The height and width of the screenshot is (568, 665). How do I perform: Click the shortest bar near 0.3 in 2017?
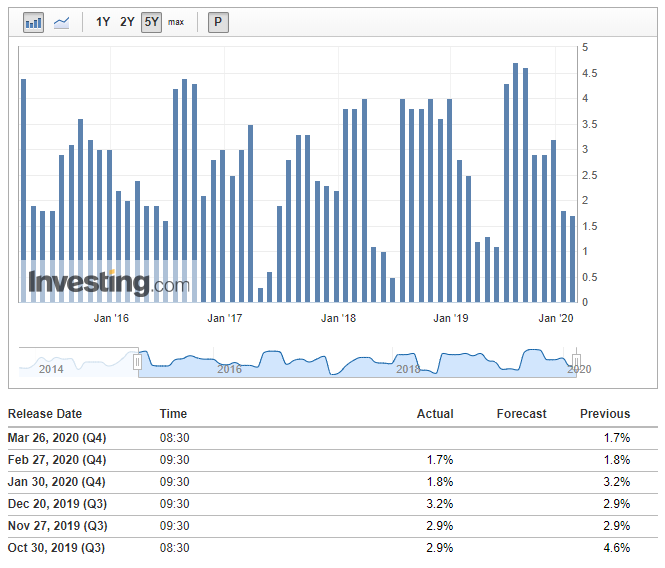(260, 295)
